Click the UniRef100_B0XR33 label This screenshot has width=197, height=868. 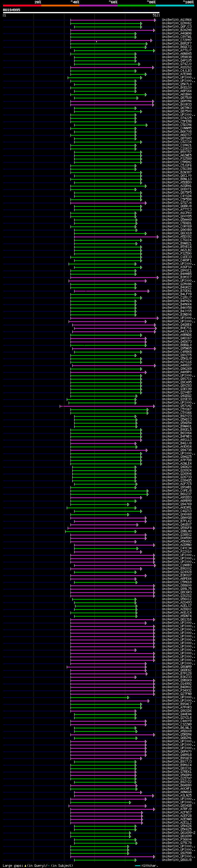[x=177, y=104]
